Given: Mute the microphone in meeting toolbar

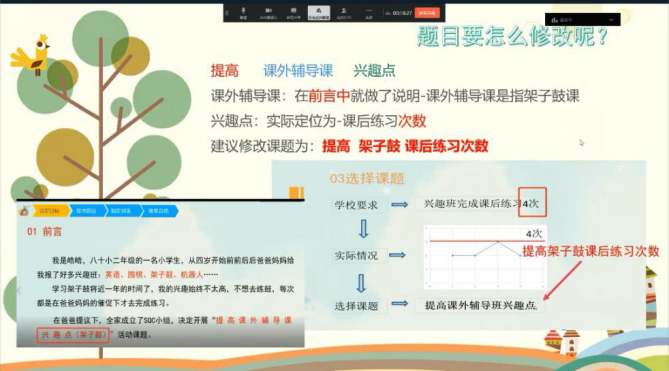Looking at the screenshot, I should click(x=243, y=13).
